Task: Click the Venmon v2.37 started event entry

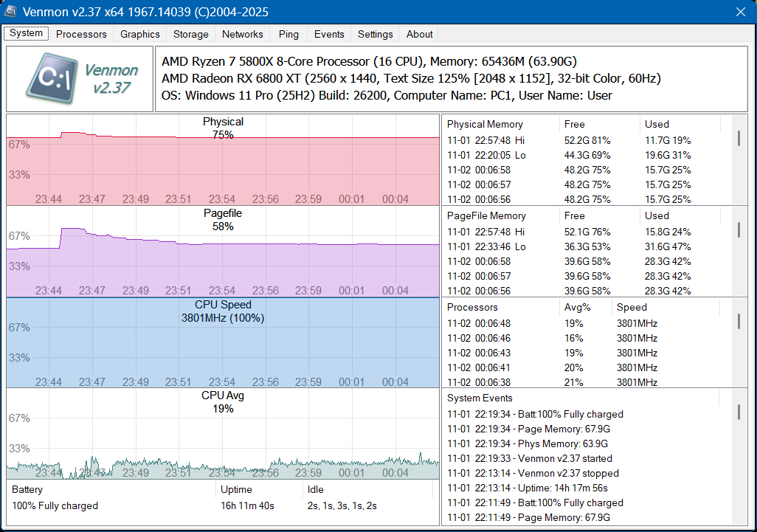Action: [x=531, y=458]
